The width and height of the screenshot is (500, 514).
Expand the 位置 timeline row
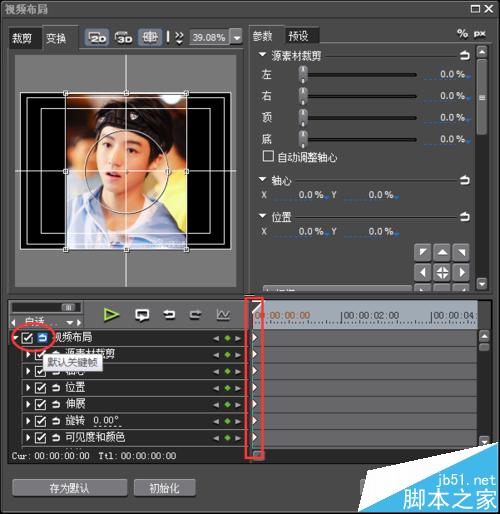pos(28,388)
